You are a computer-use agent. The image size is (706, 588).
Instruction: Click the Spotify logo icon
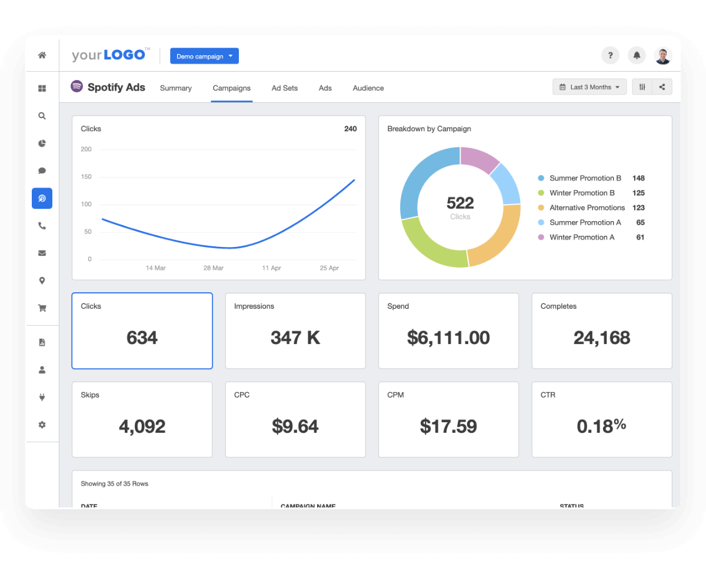click(x=76, y=86)
